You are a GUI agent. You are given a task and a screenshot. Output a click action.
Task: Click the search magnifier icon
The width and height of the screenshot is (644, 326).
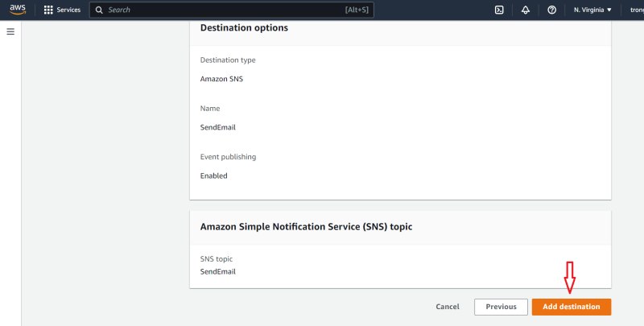(x=99, y=10)
